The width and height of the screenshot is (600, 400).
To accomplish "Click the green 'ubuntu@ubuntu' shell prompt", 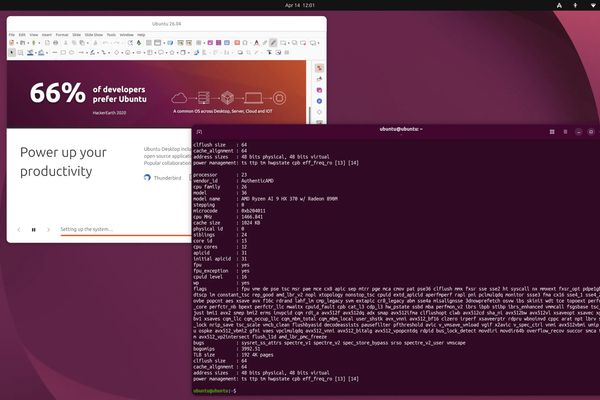I will tap(212, 391).
